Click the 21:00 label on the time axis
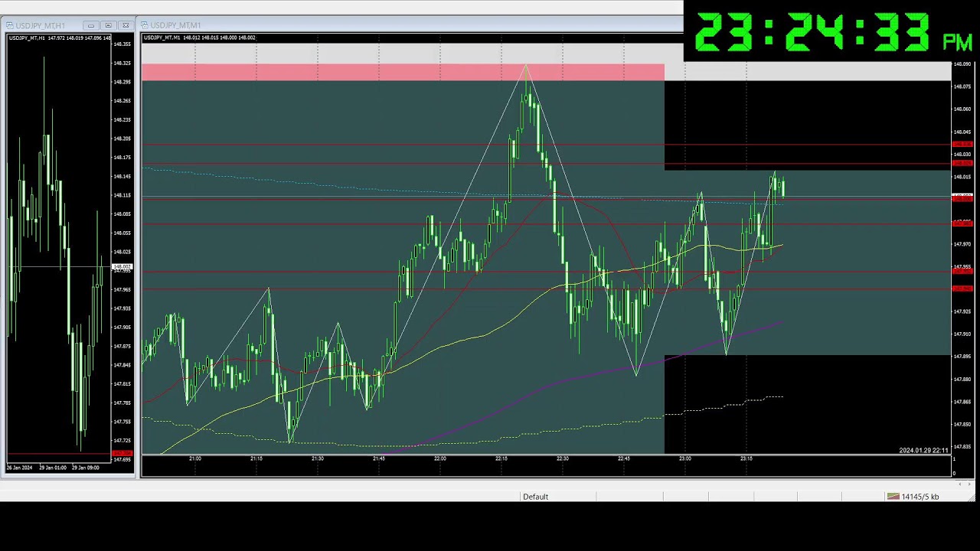This screenshot has width=980, height=551. tap(195, 458)
